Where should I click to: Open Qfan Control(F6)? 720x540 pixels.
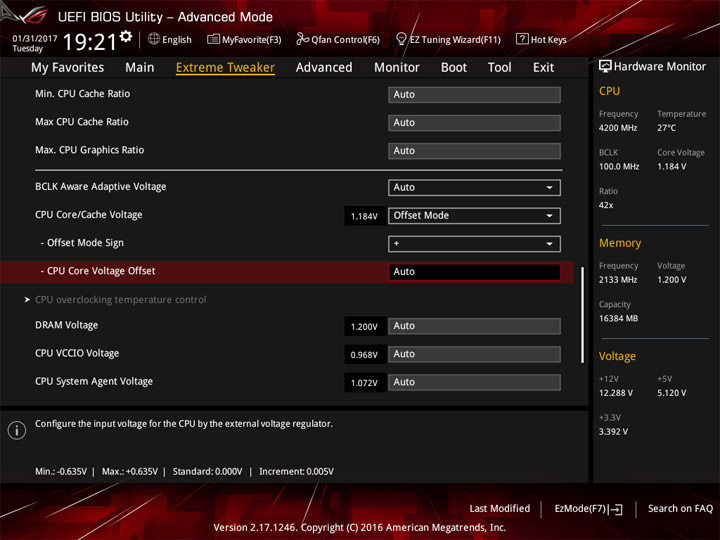point(338,39)
